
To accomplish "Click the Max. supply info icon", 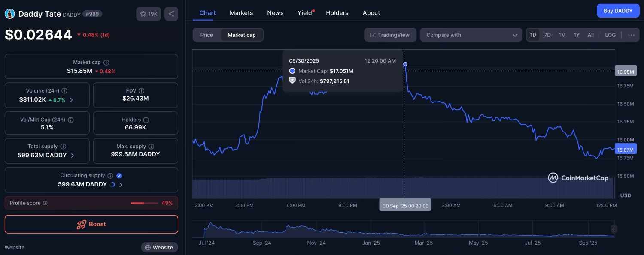I will [152, 147].
